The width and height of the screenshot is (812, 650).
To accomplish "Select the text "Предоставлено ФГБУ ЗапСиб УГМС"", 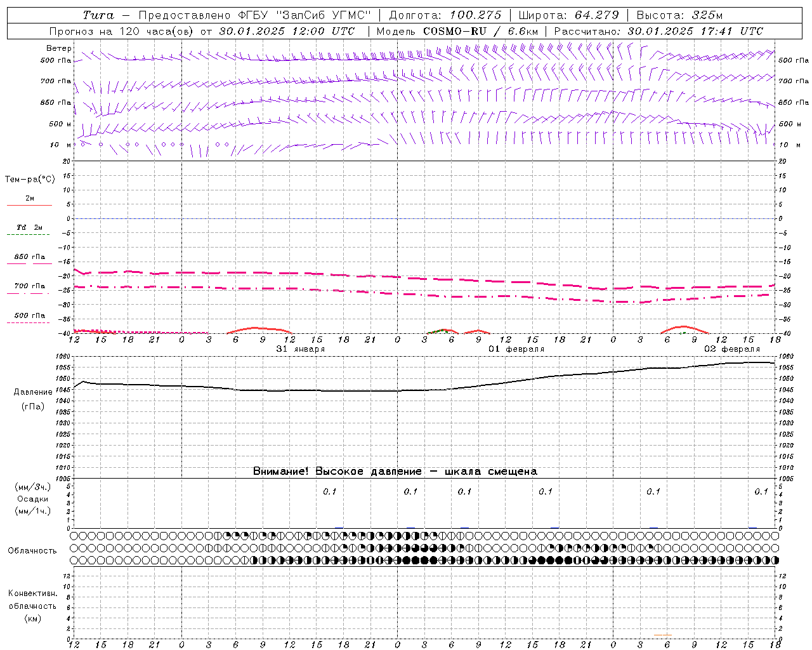I will point(254,15).
